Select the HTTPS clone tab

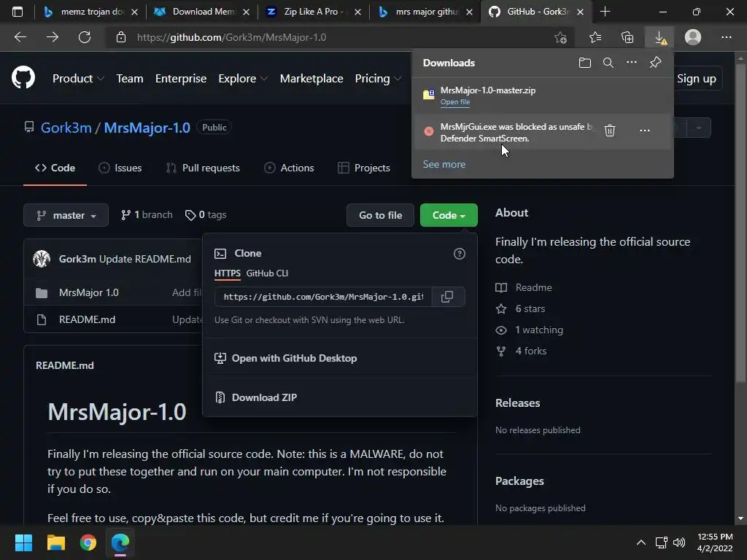(228, 273)
